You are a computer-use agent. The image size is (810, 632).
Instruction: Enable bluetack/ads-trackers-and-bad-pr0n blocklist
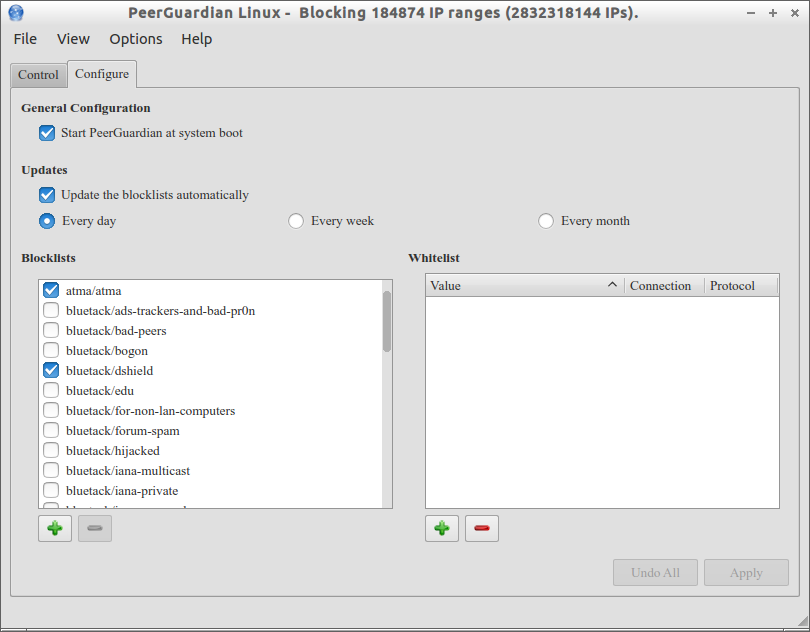[x=51, y=310]
